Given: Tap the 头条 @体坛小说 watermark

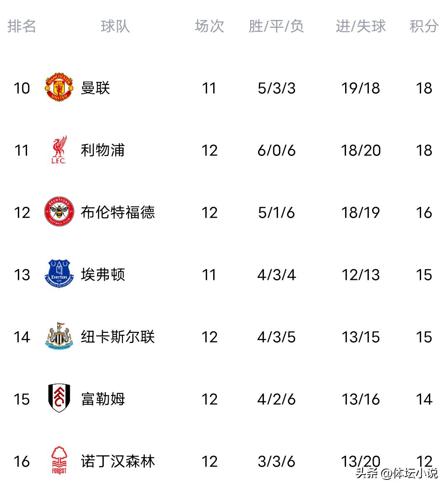Looking at the screenshot, I should pos(396,473).
